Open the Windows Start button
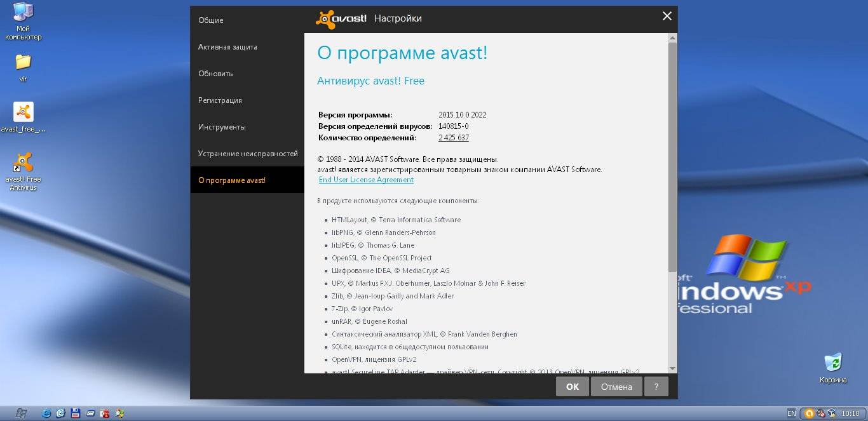The image size is (868, 421). 21,413
